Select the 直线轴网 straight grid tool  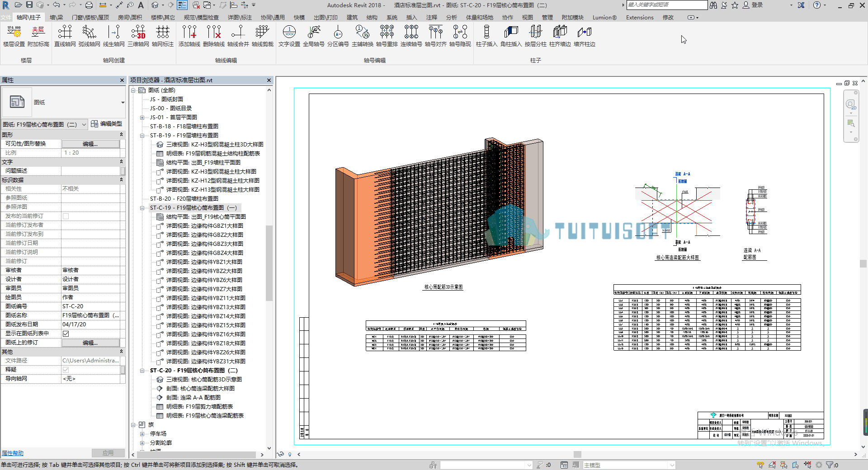click(65, 36)
